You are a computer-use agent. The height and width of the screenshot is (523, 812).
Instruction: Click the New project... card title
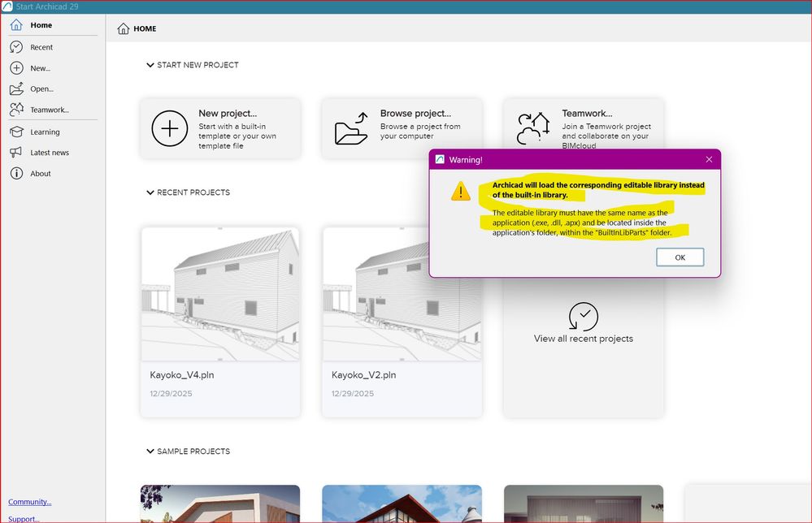coord(228,114)
